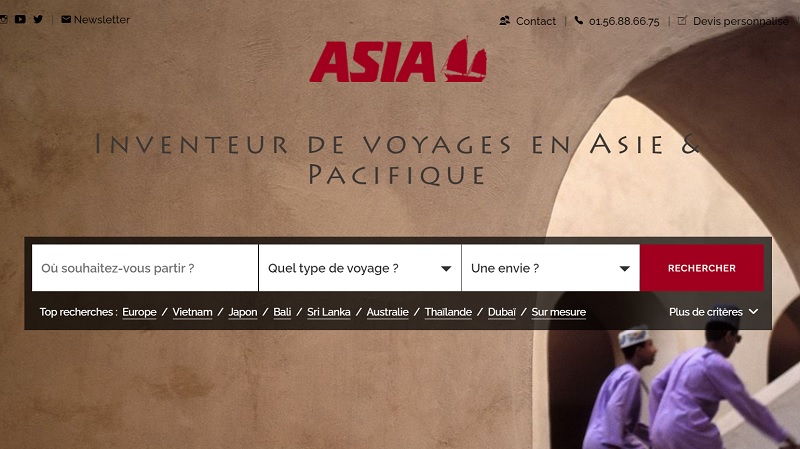Open the Contact link
Viewport: 800px width, 449px height.
click(536, 21)
